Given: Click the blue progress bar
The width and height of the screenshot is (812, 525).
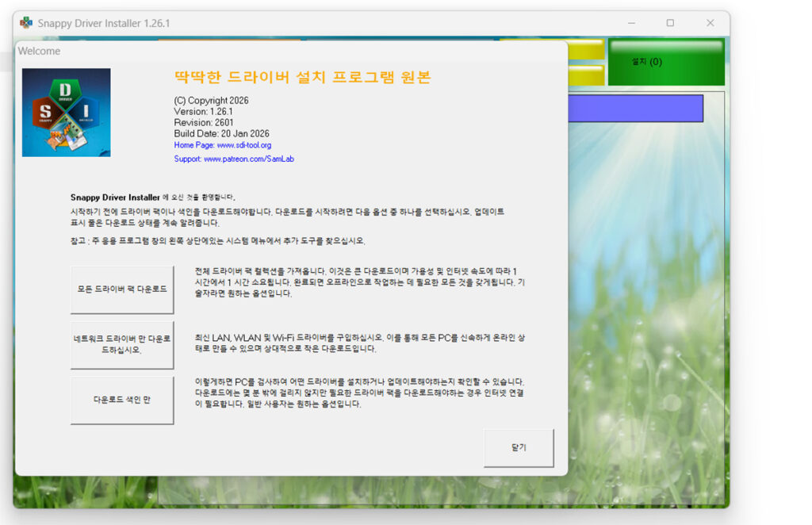Looking at the screenshot, I should (x=634, y=108).
